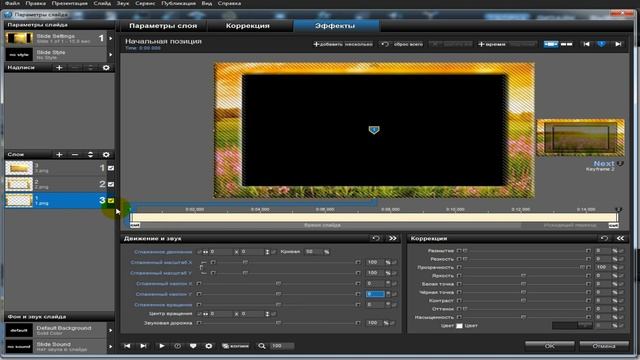This screenshot has height=360, width=640.
Task: Switch to the single keyframe view mode icon
Action: point(551,44)
